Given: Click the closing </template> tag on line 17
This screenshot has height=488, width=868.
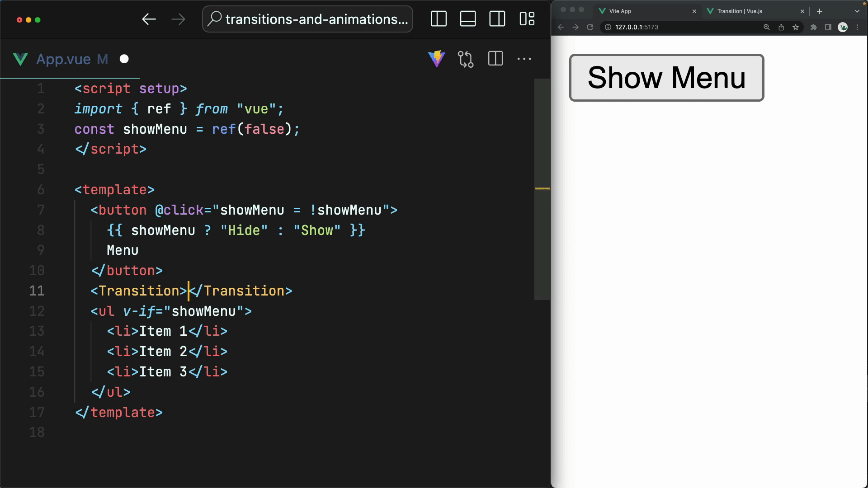Looking at the screenshot, I should point(119,413).
